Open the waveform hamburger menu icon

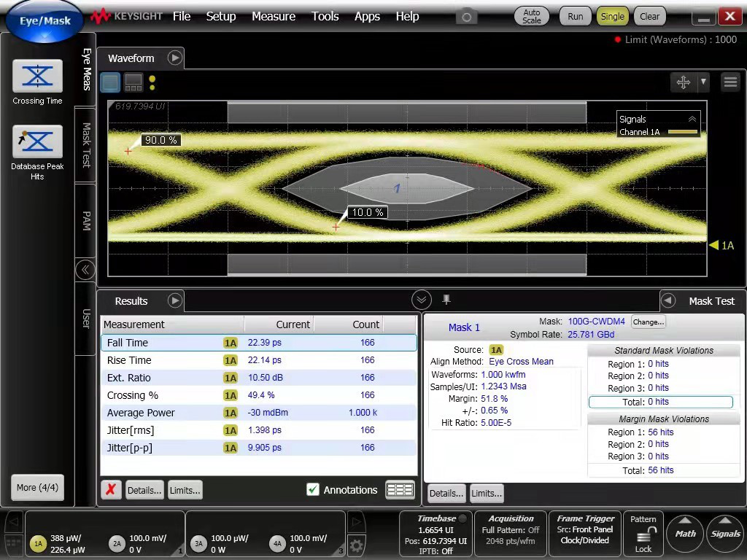pyautogui.click(x=730, y=82)
